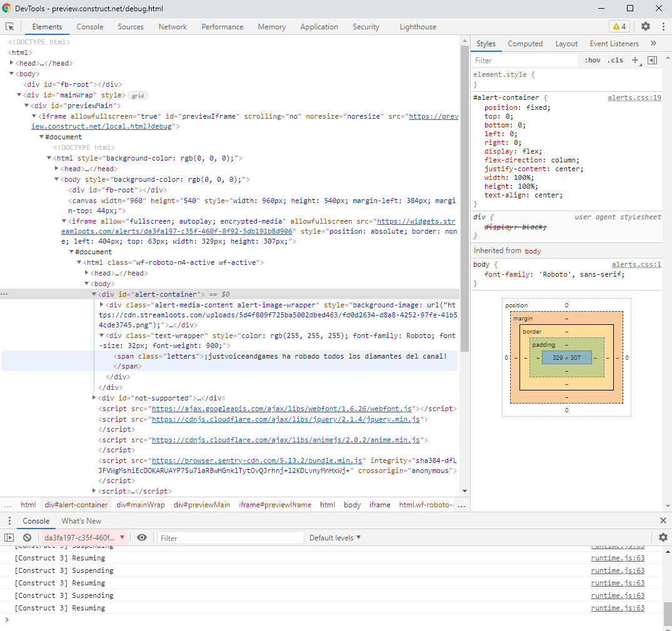Open the Memory tab
The width and height of the screenshot is (672, 631).
272,27
